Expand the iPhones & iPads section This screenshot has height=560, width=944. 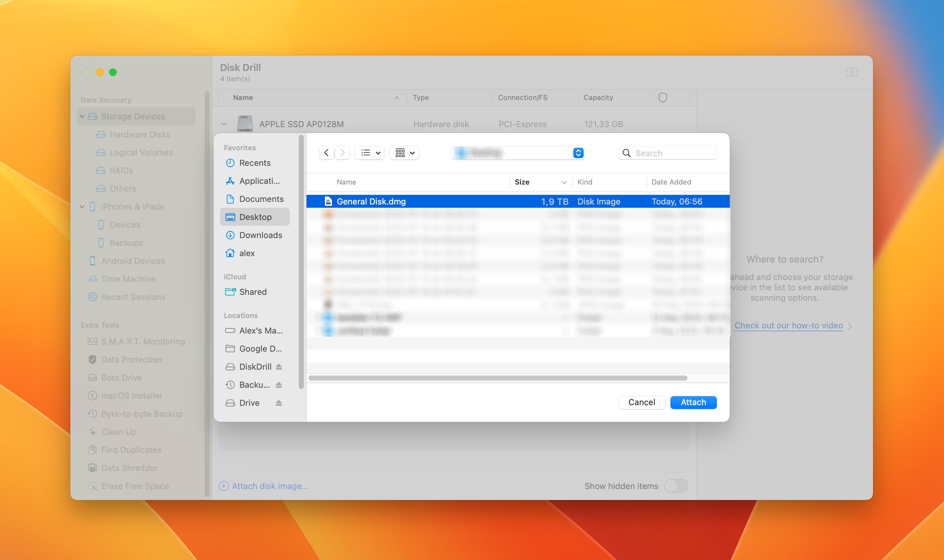(x=82, y=206)
